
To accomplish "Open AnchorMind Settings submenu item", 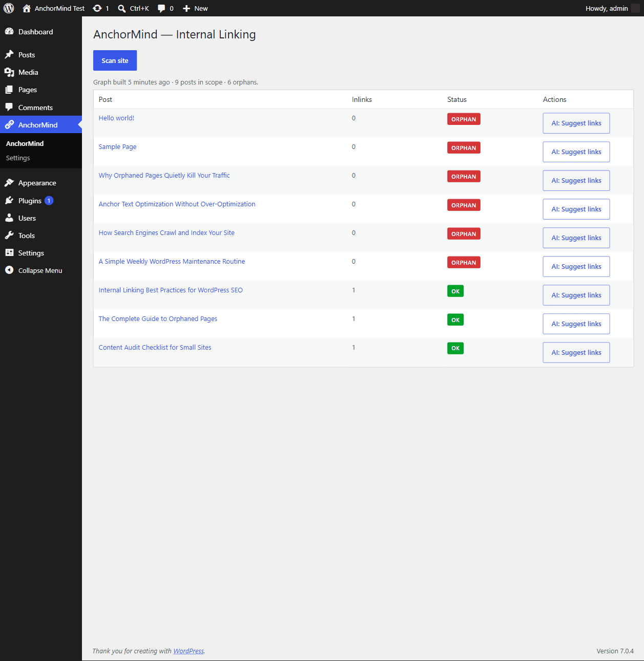I will tap(18, 158).
